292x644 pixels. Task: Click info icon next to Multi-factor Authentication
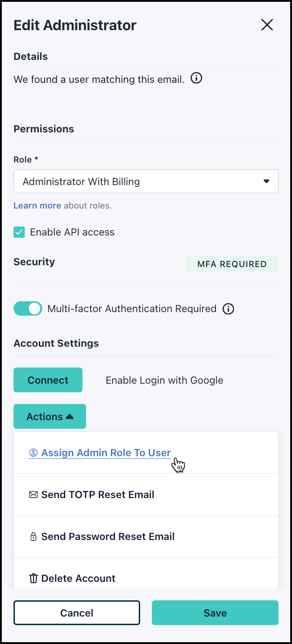[x=228, y=309]
